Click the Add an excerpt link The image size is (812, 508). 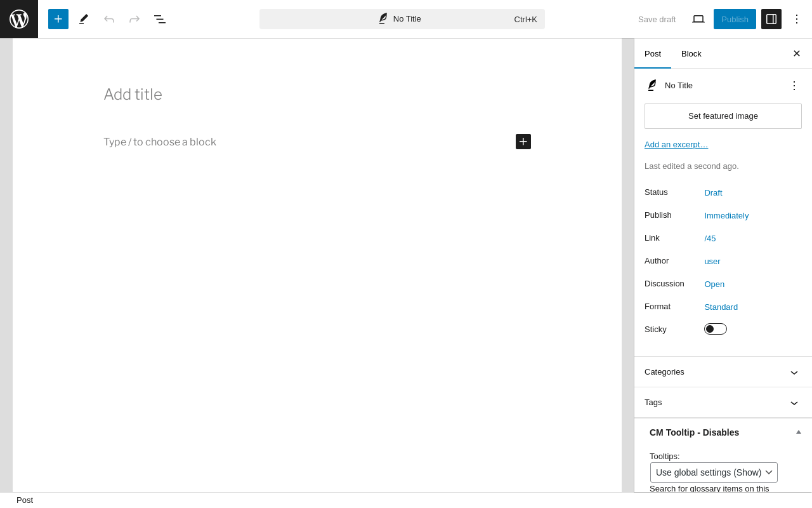point(676,144)
